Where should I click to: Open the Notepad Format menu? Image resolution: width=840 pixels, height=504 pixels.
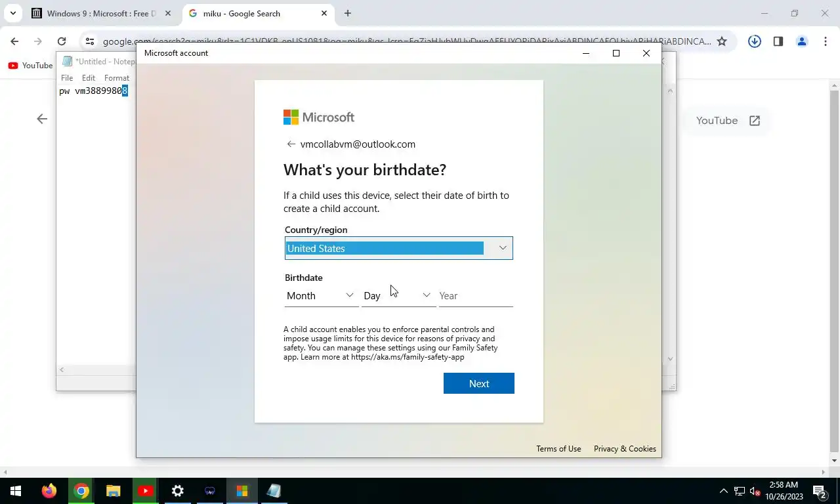(117, 77)
